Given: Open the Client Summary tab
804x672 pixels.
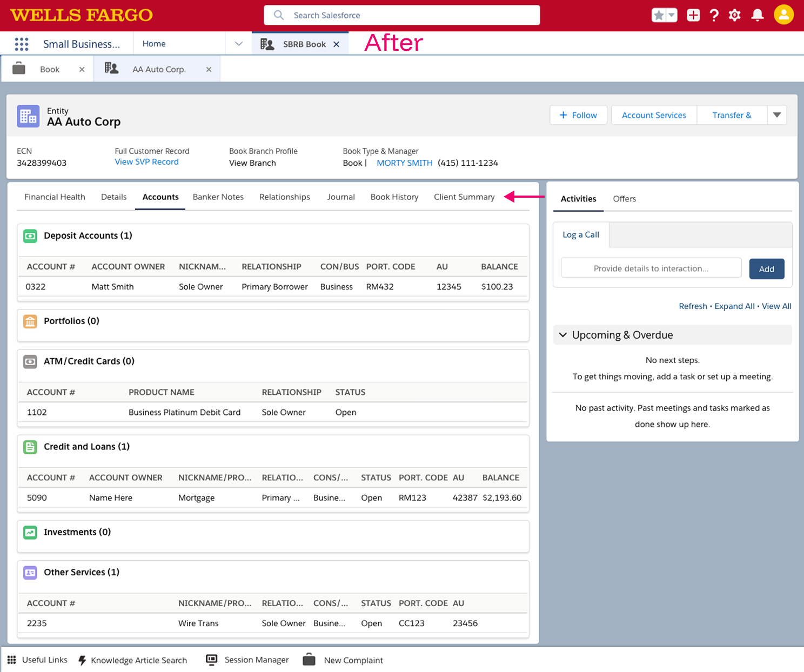Looking at the screenshot, I should pyautogui.click(x=464, y=197).
